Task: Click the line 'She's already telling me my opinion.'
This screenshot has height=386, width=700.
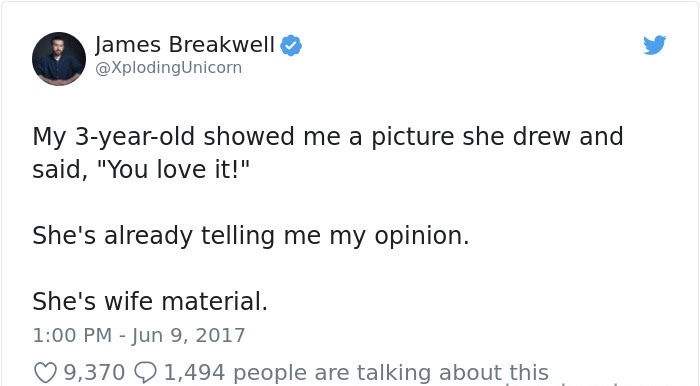Action: click(x=251, y=236)
